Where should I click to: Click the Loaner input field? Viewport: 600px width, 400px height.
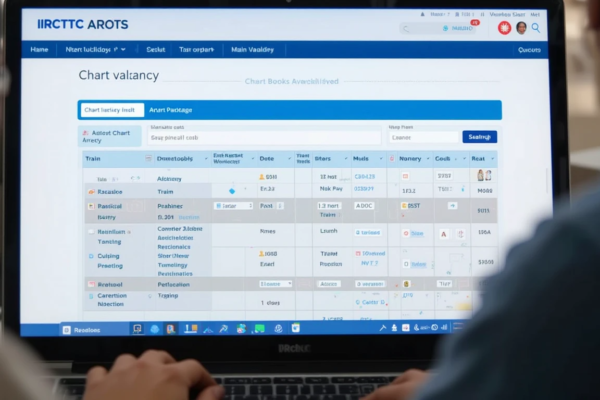point(424,137)
